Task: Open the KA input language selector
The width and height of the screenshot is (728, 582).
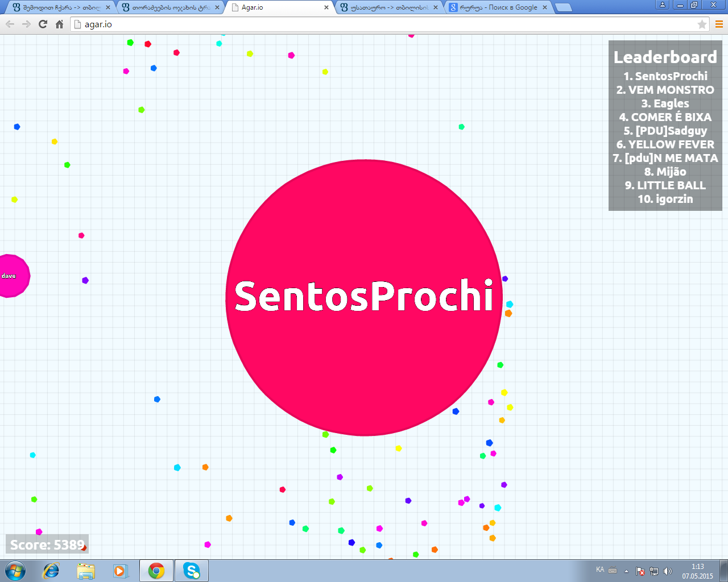Action: (x=600, y=569)
